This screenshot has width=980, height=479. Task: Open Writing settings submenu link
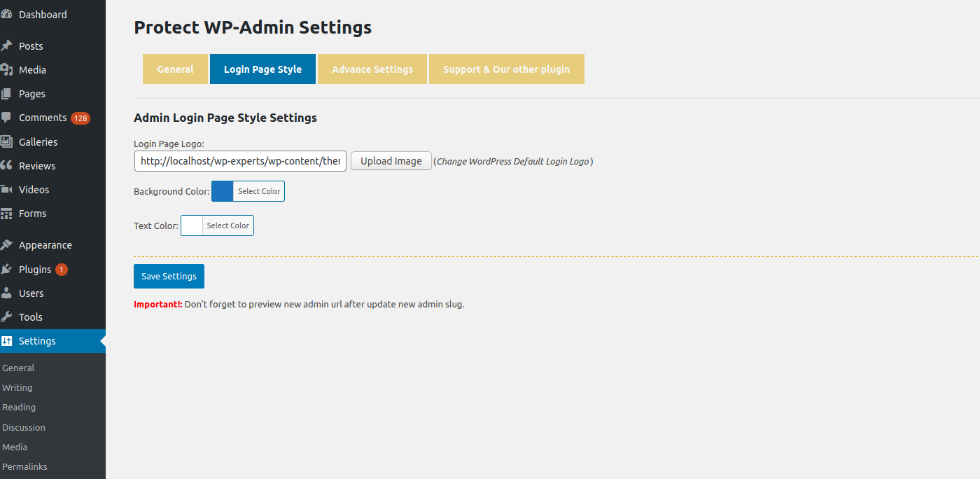(x=17, y=387)
